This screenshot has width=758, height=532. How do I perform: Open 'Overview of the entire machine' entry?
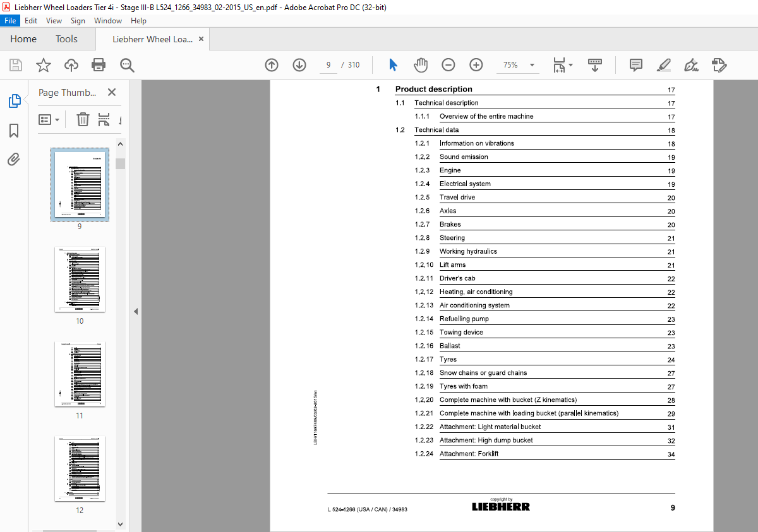486,116
